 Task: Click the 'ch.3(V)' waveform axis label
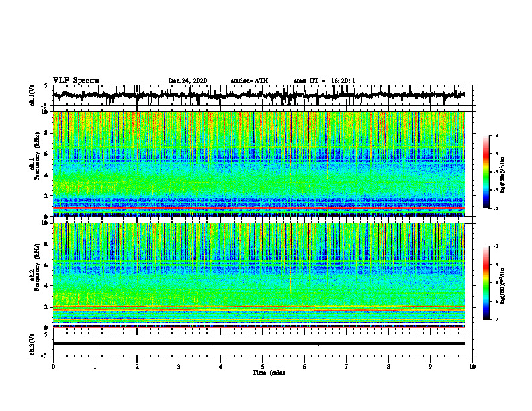pos(32,345)
